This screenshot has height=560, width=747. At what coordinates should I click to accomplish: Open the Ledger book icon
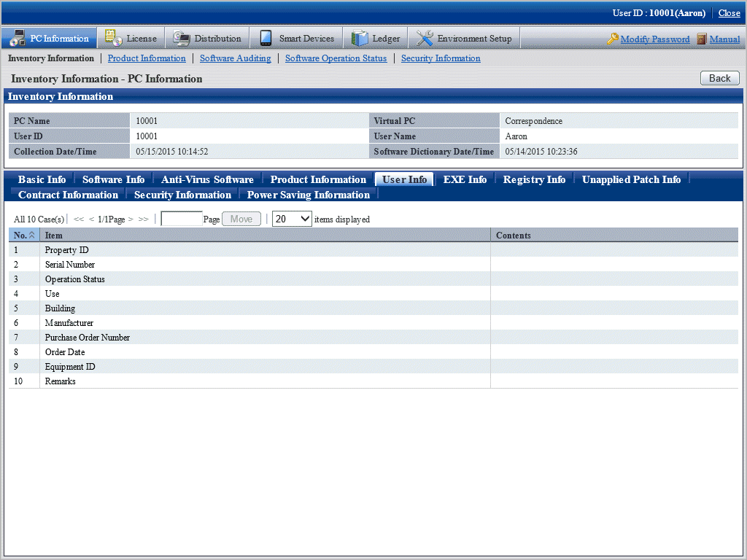pyautogui.click(x=360, y=38)
